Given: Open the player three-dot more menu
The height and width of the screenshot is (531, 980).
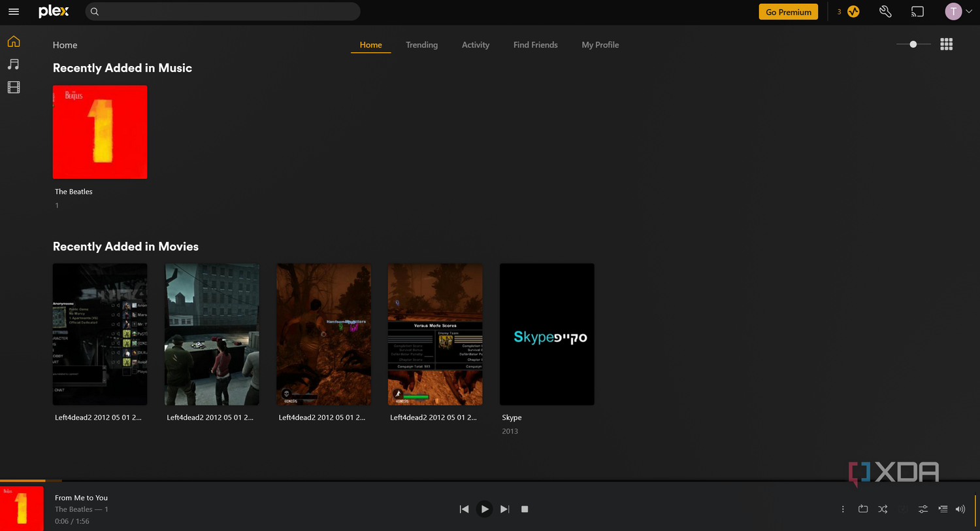Looking at the screenshot, I should coord(843,509).
